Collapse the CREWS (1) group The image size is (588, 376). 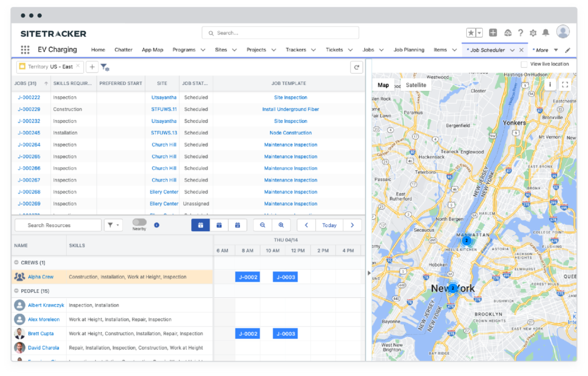16,263
